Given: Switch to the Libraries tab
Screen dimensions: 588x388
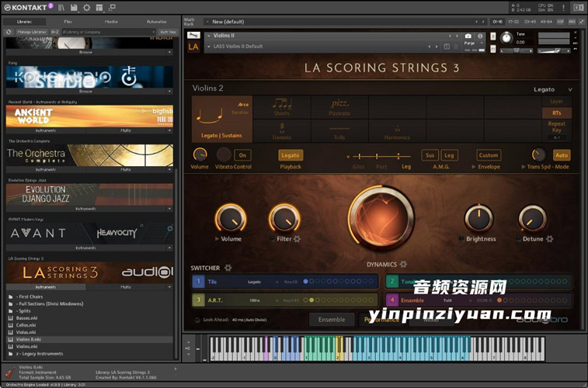Looking at the screenshot, I should click(24, 22).
